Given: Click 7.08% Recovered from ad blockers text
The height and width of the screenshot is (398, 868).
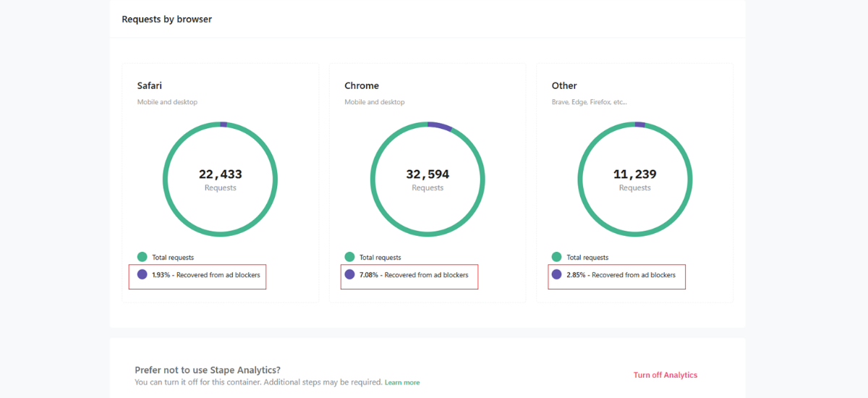Looking at the screenshot, I should tap(414, 275).
